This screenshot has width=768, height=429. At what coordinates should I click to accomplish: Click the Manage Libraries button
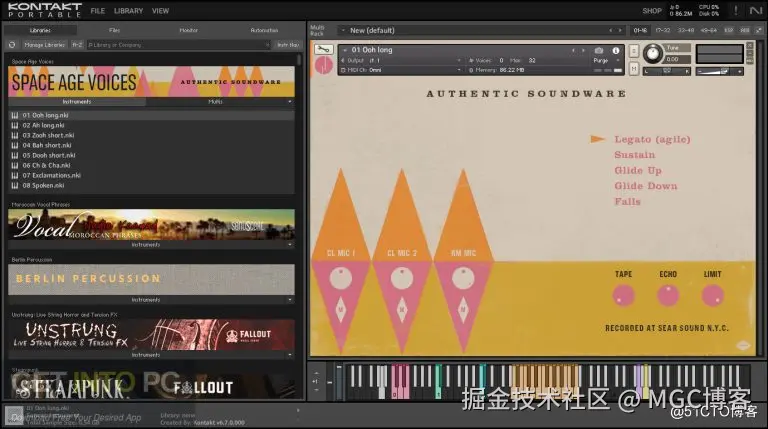tap(45, 45)
